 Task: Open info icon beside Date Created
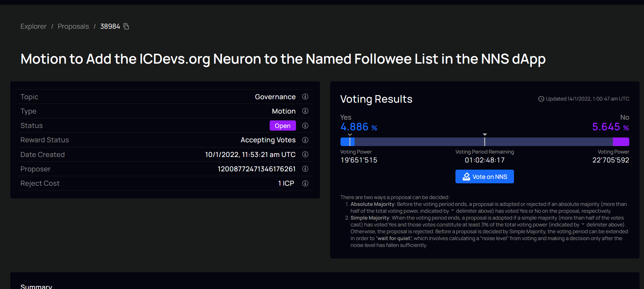tap(305, 155)
